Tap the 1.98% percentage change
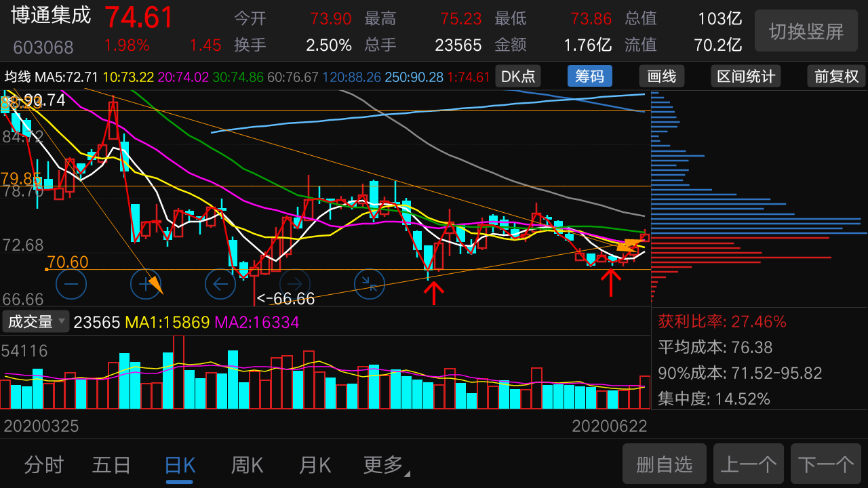The image size is (868, 488). 127,45
